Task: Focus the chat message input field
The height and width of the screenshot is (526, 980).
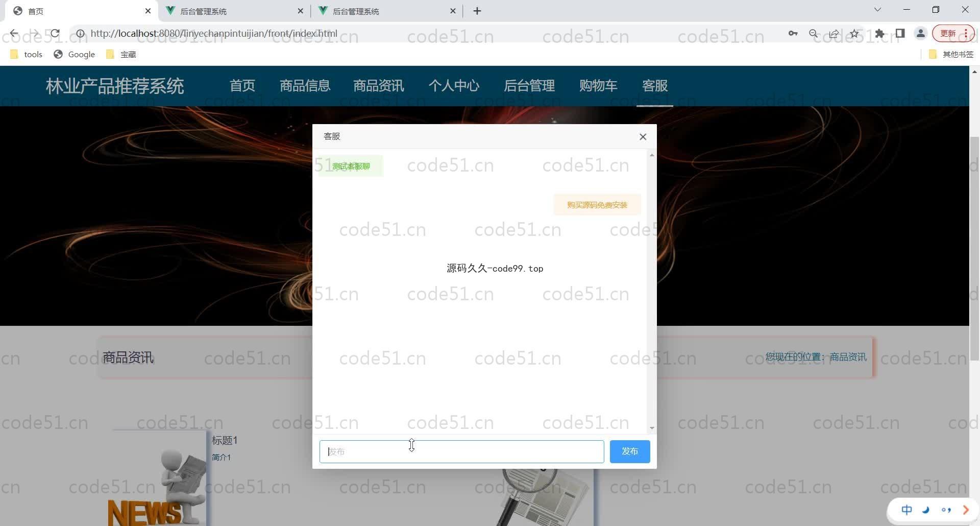Action: 461,451
